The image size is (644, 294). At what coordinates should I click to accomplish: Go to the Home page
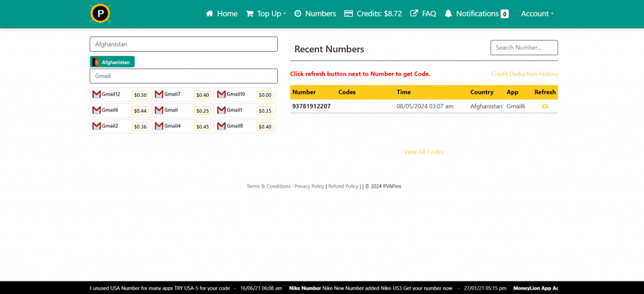pos(222,14)
